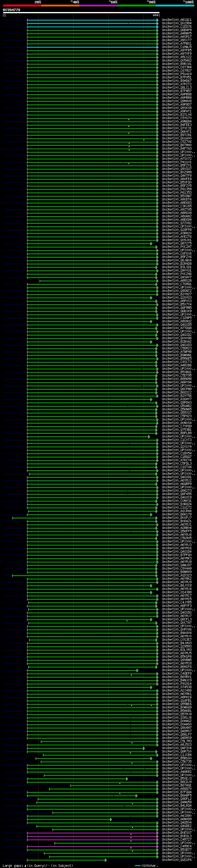Select hit label UniRef100_A9TVF9

176,54
